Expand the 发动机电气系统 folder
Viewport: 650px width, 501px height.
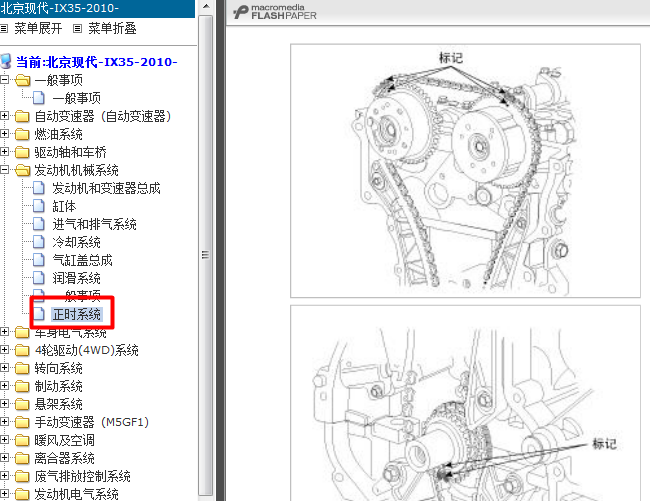point(4,494)
